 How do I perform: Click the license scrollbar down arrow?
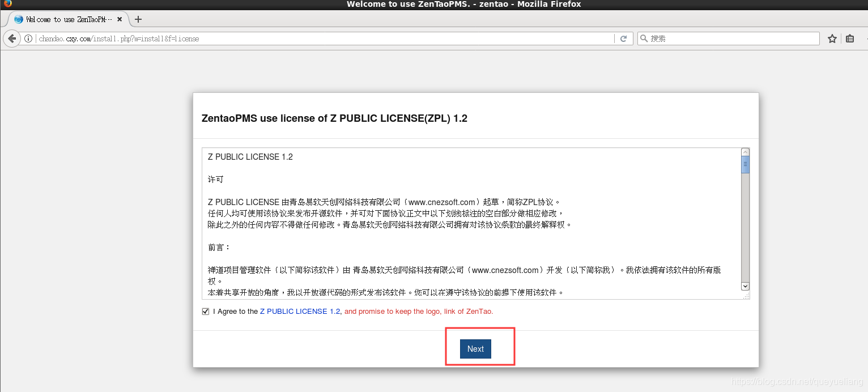(x=745, y=287)
